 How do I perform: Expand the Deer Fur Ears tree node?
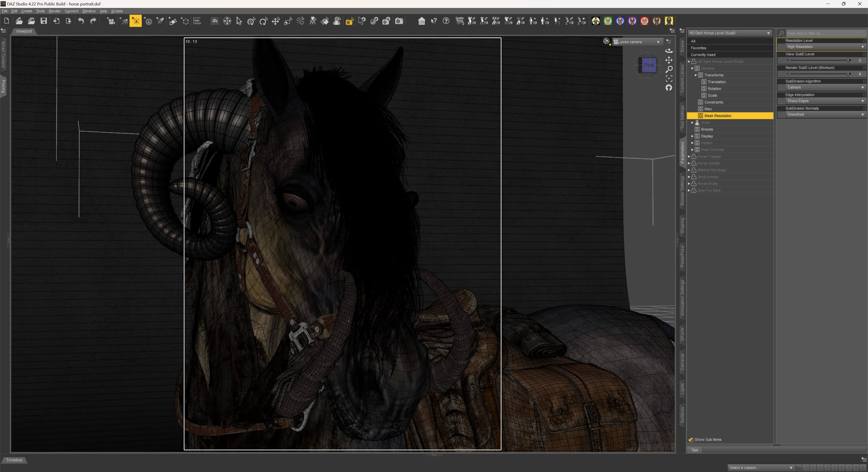pyautogui.click(x=689, y=190)
